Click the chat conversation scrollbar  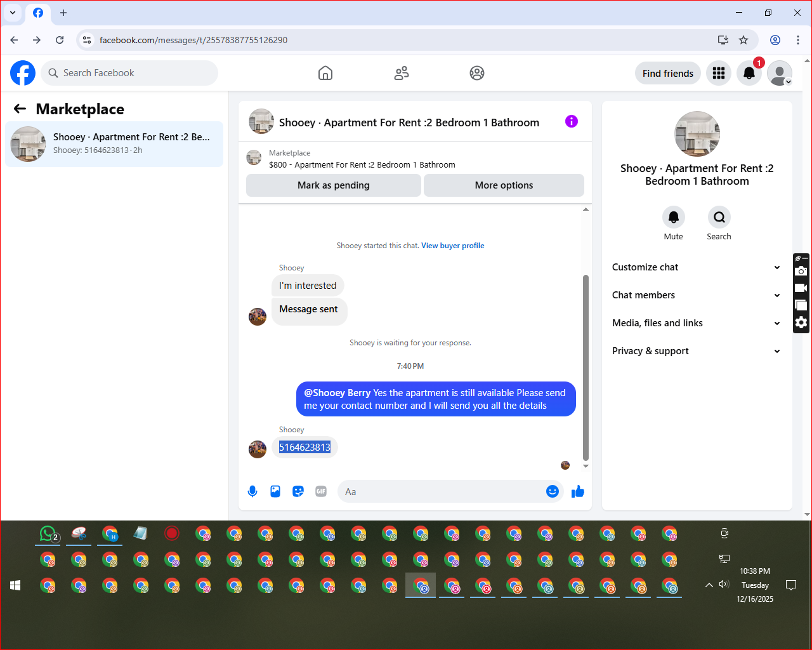coord(586,368)
